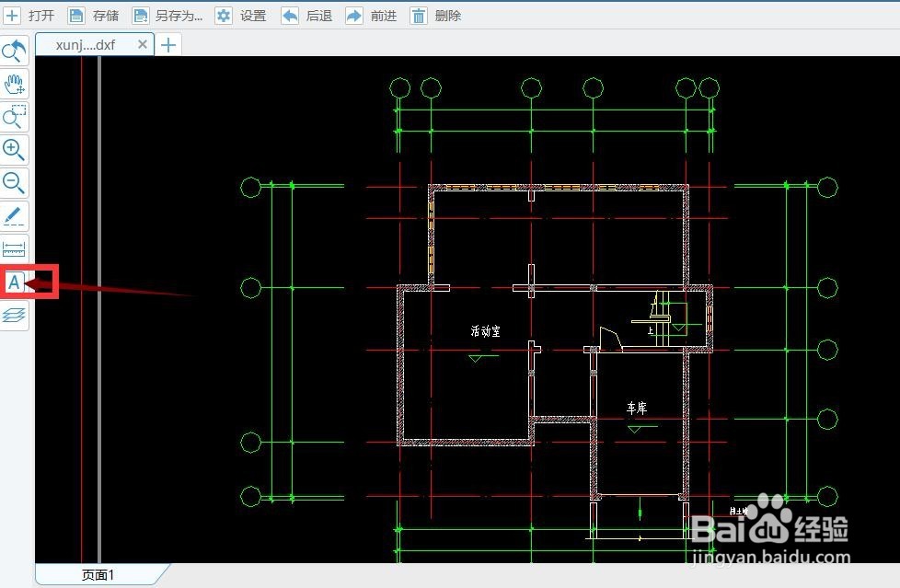The width and height of the screenshot is (900, 588).
Task: Save the drawing with 存储
Action: coord(93,16)
